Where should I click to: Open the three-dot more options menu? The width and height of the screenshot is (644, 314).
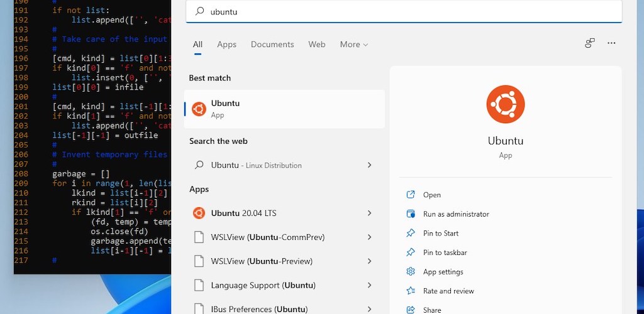611,43
